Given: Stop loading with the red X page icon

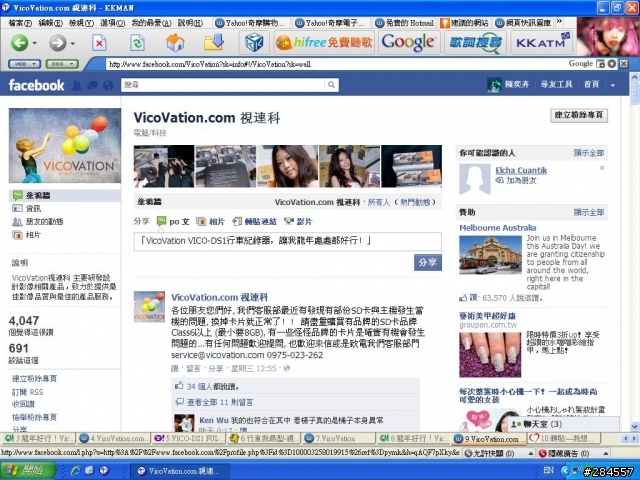Looking at the screenshot, I should tap(99, 42).
